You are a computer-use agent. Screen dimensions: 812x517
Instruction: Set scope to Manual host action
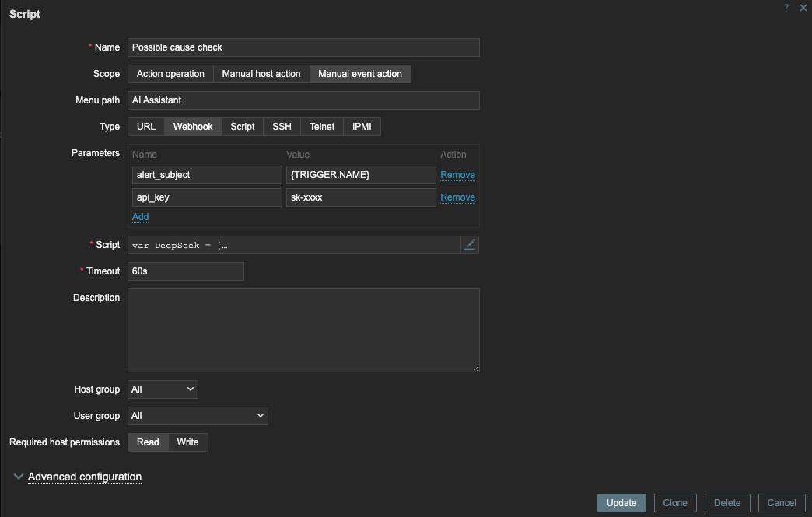click(261, 74)
